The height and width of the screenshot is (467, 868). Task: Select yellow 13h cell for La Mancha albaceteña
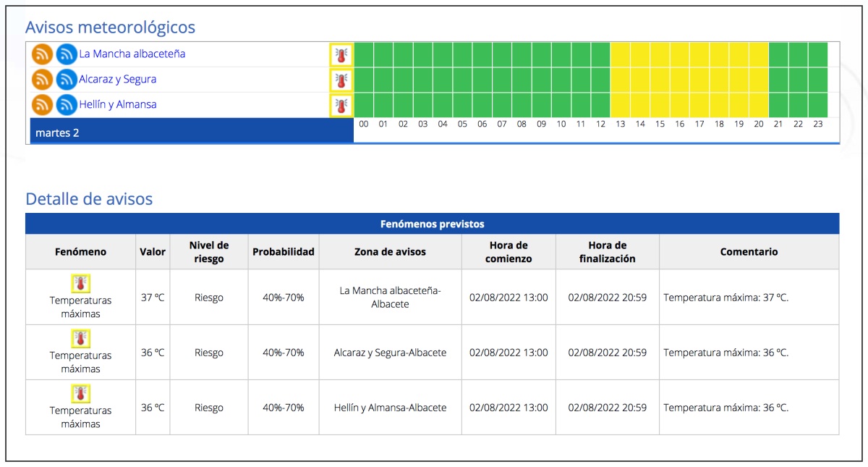620,54
